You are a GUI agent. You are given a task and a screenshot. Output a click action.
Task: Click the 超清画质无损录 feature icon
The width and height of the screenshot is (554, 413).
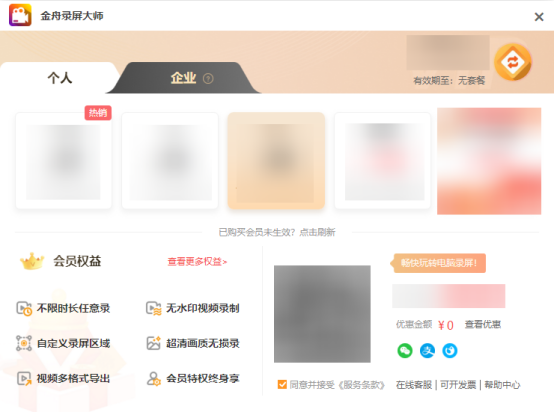154,343
